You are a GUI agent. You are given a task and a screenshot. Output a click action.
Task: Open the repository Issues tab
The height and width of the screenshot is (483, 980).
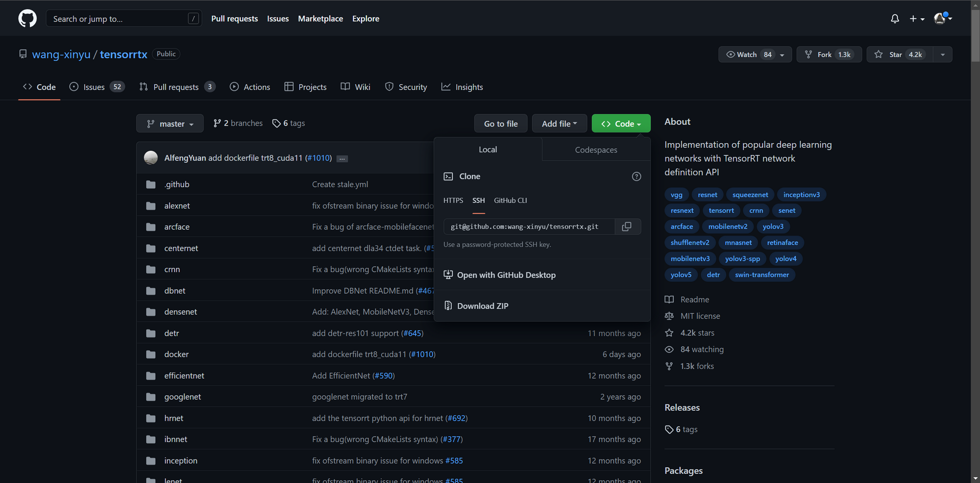(97, 87)
